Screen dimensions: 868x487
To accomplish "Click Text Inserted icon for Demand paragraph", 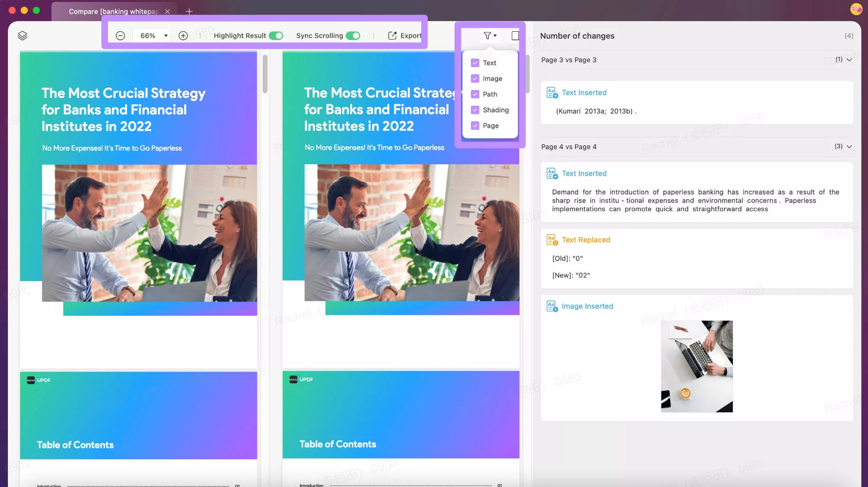I will 552,173.
